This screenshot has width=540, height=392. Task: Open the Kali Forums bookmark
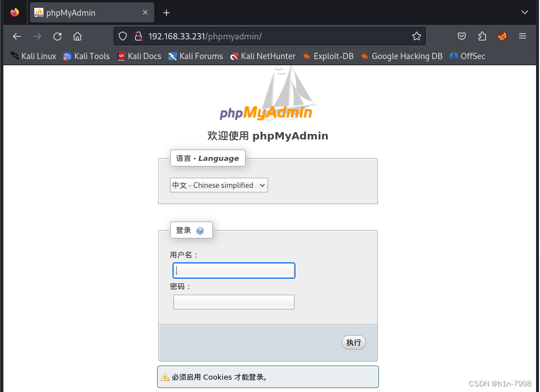(x=195, y=56)
